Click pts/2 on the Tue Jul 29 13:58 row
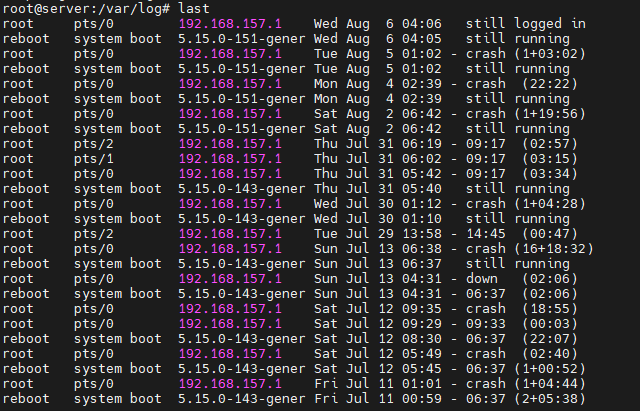 coord(93,234)
